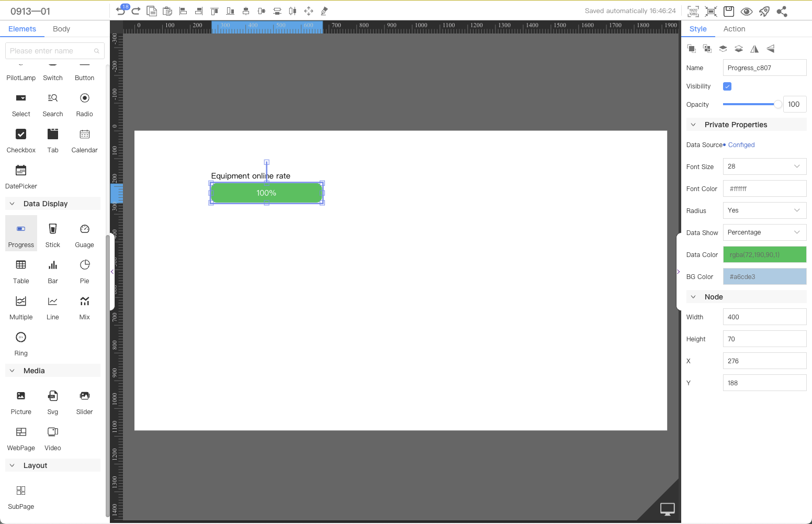
Task: Click the Share icon in the top toolbar
Action: pyautogui.click(x=782, y=11)
